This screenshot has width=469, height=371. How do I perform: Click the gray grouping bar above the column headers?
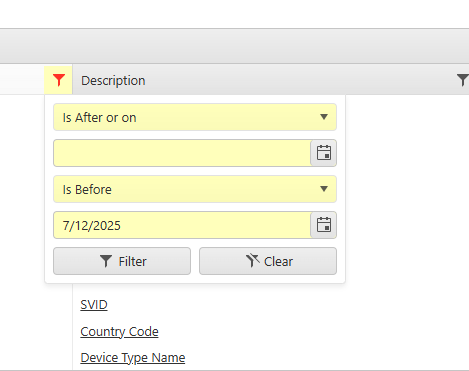tap(234, 46)
